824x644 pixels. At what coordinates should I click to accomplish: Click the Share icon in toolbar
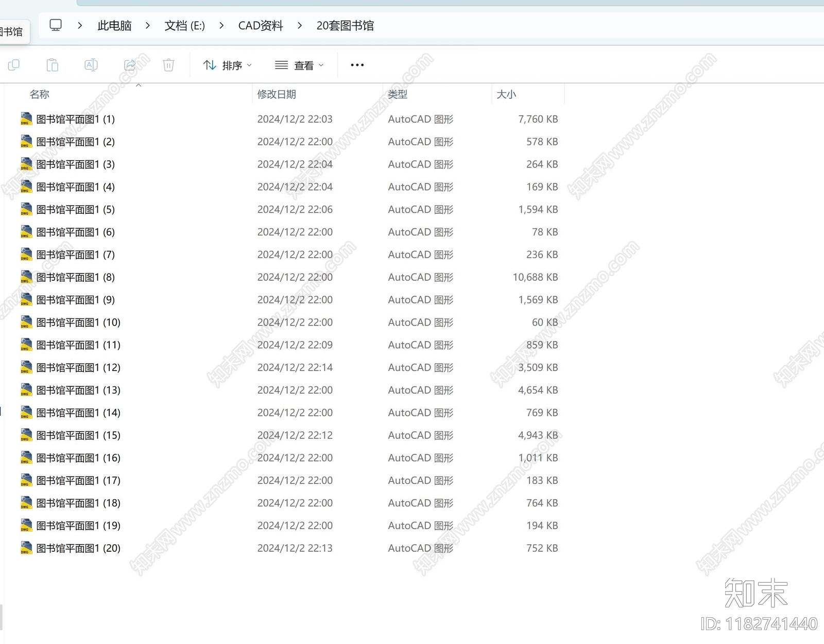(130, 65)
